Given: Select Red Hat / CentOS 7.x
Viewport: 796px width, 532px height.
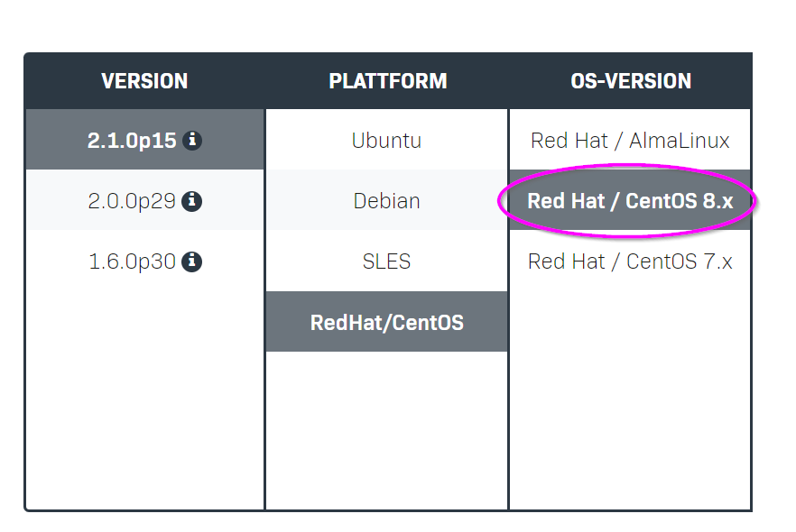Looking at the screenshot, I should coord(630,261).
